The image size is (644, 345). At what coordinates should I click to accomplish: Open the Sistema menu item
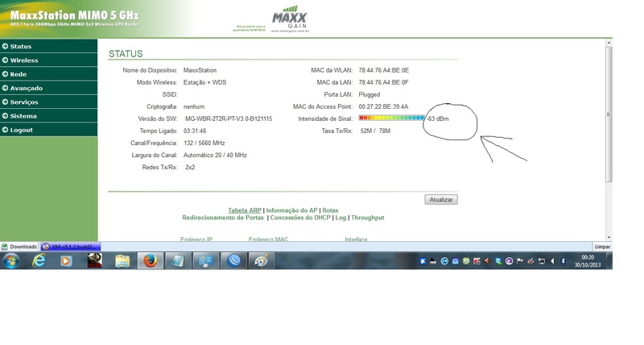coord(48,116)
